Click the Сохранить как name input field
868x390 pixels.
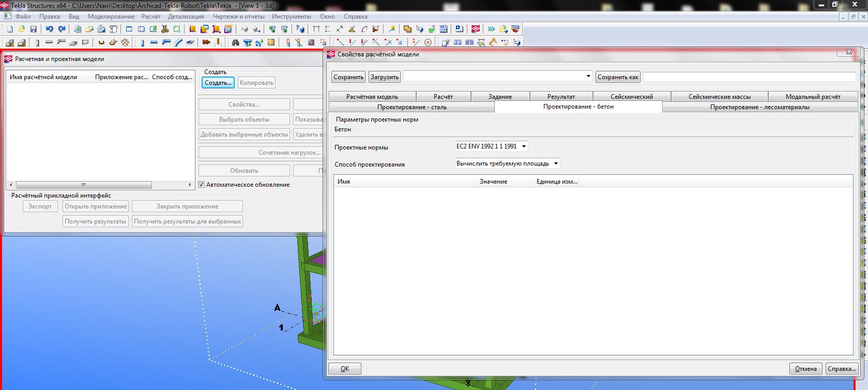click(749, 77)
